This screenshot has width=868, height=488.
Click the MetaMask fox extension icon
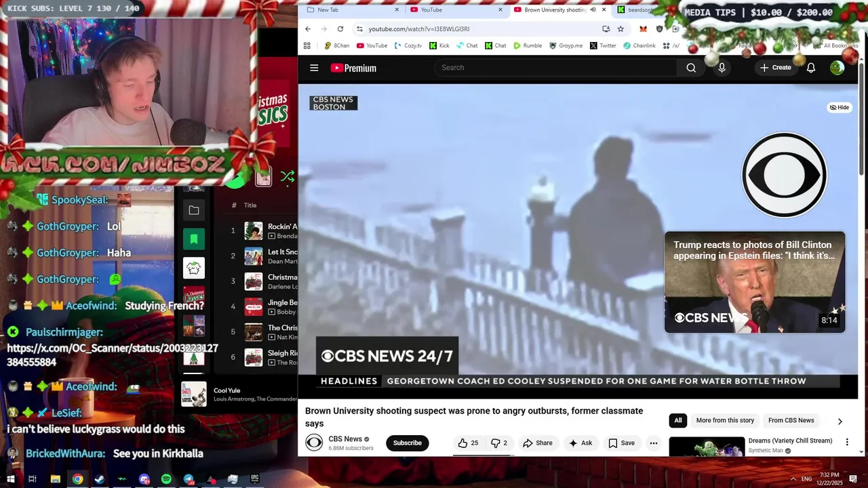pos(643,29)
